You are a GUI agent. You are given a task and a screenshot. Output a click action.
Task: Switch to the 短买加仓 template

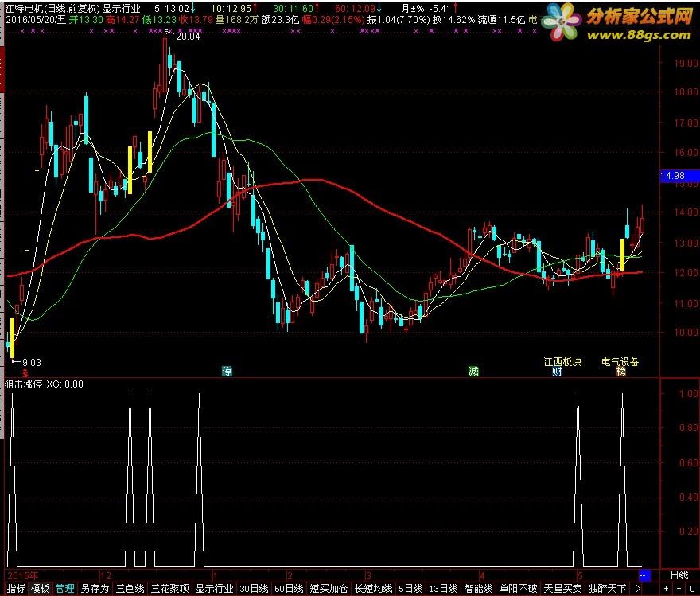pyautogui.click(x=329, y=588)
